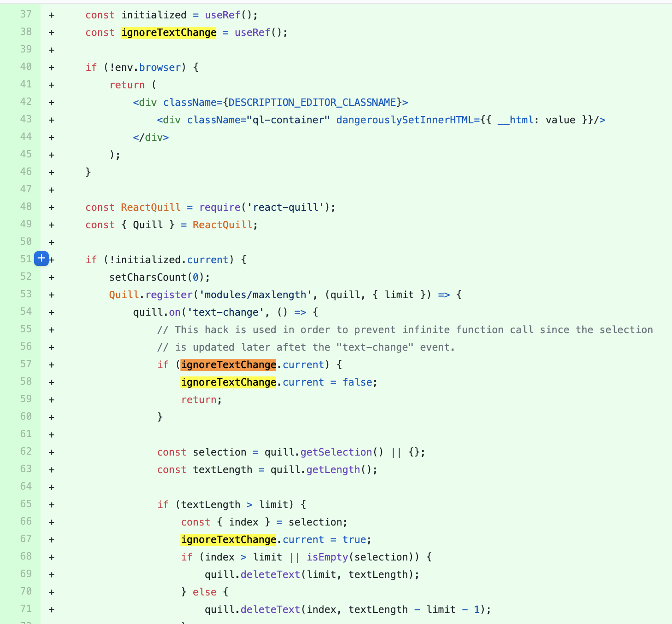
Task: Open a comment on the setCharsCount line
Action: 41,277
